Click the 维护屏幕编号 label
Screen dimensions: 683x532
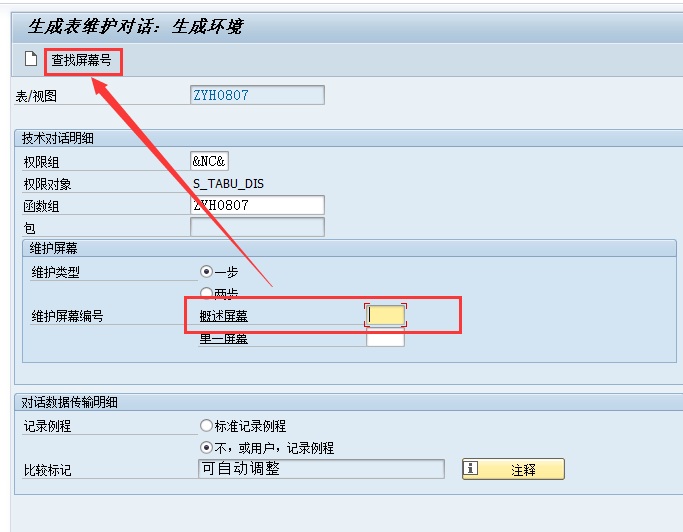pos(67,316)
